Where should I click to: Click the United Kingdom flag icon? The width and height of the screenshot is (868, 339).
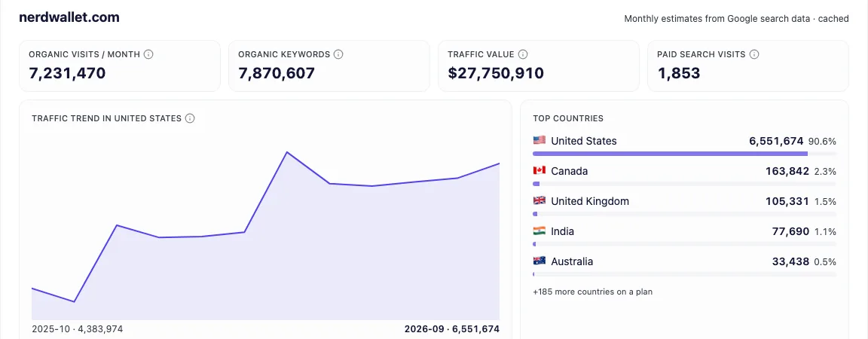click(x=539, y=200)
